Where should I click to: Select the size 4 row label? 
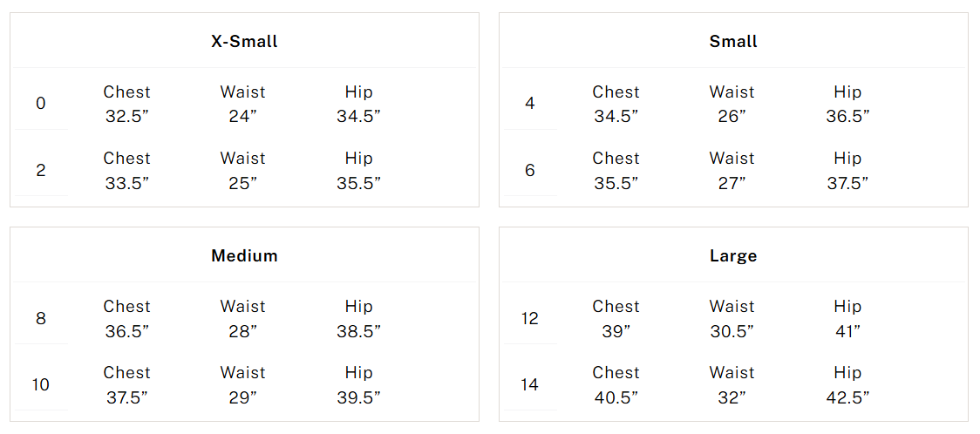click(x=530, y=104)
